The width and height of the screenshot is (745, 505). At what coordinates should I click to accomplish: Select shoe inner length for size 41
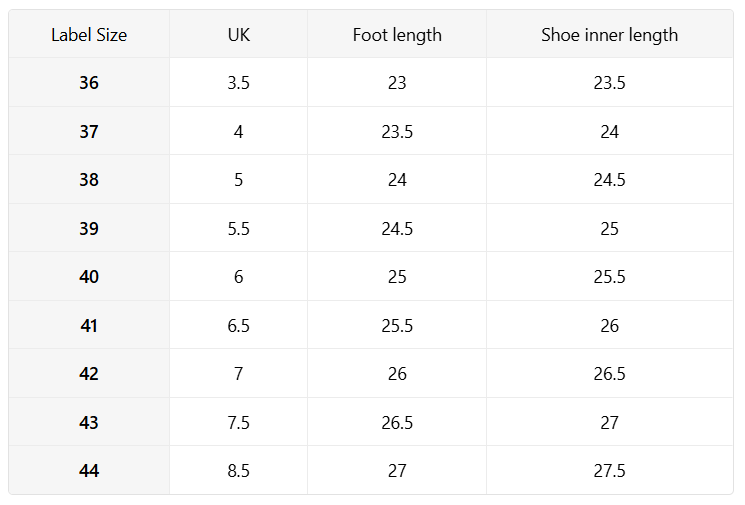[x=609, y=326]
